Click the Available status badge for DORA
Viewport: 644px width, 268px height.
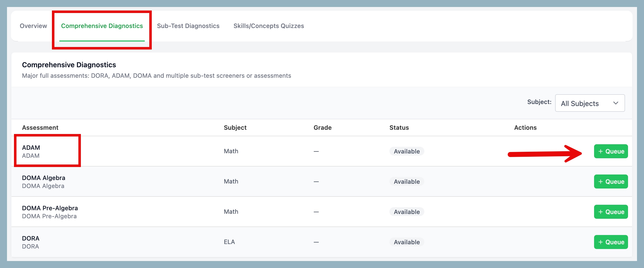click(407, 242)
